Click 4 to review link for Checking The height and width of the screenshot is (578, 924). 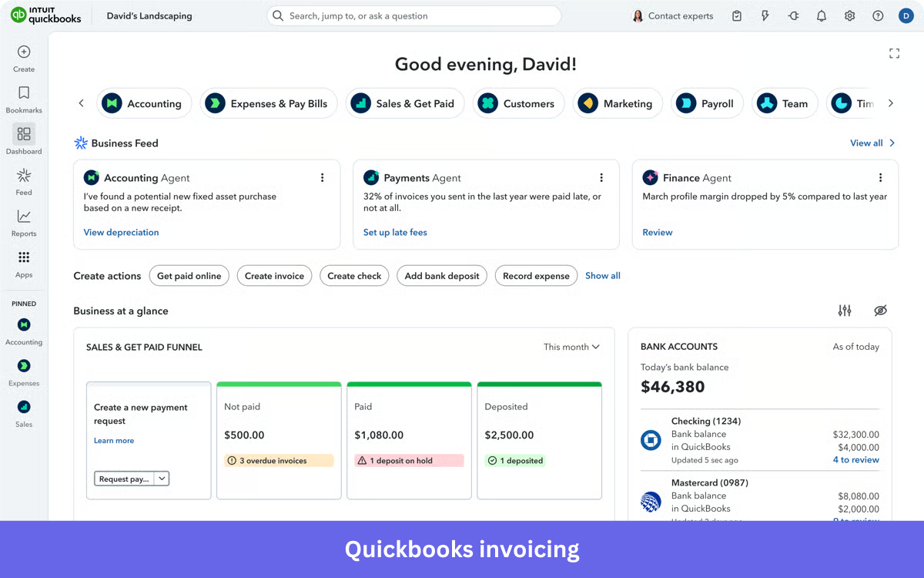[x=856, y=460]
